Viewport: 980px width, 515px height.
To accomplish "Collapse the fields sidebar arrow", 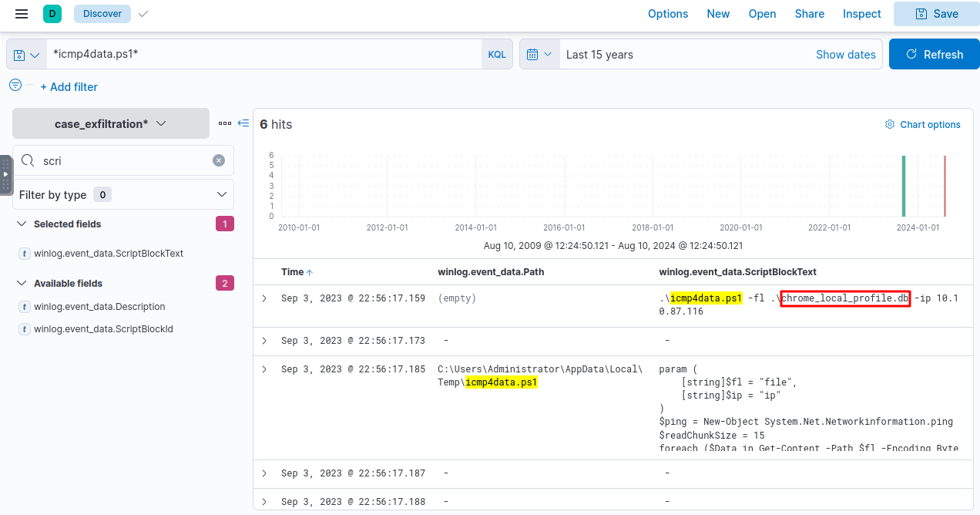I will pyautogui.click(x=243, y=123).
